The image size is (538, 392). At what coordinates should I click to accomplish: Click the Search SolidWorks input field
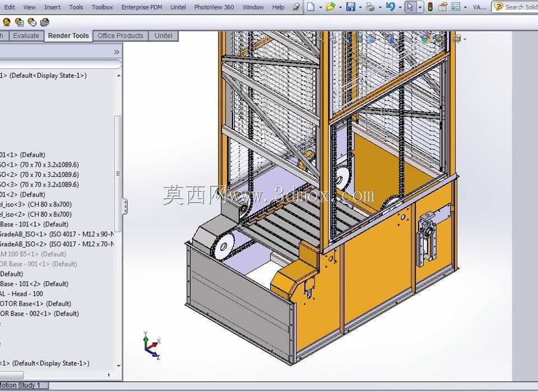(x=521, y=7)
